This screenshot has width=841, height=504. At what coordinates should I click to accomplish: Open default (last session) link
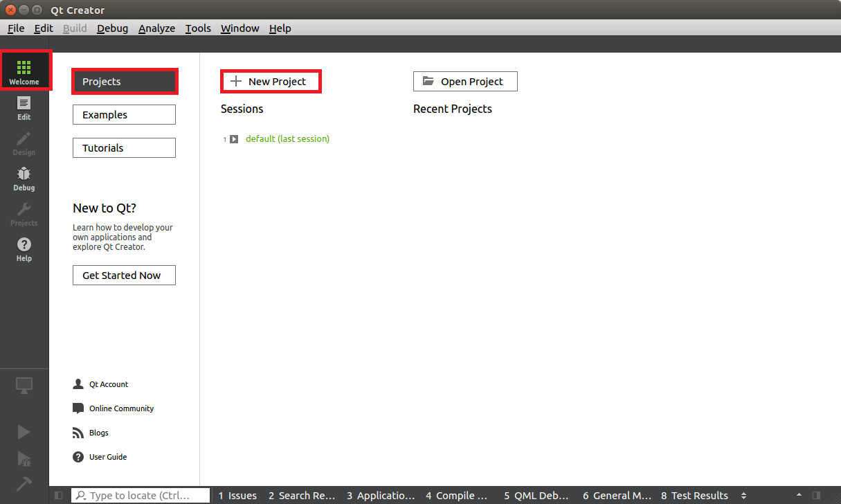(287, 139)
